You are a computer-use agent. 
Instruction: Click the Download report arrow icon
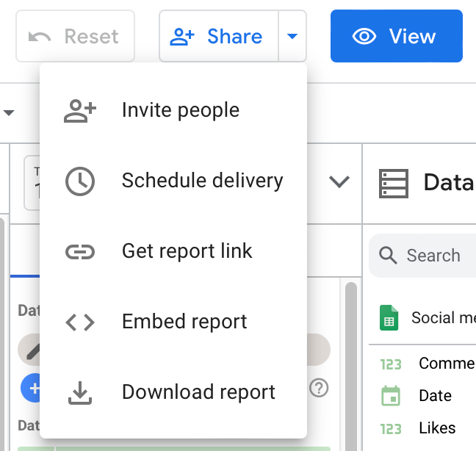pyautogui.click(x=80, y=393)
